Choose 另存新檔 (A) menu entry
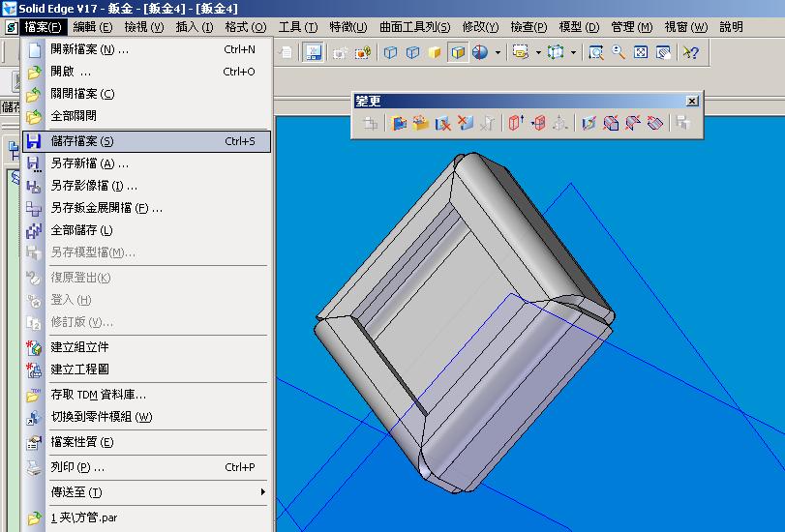 [x=146, y=163]
